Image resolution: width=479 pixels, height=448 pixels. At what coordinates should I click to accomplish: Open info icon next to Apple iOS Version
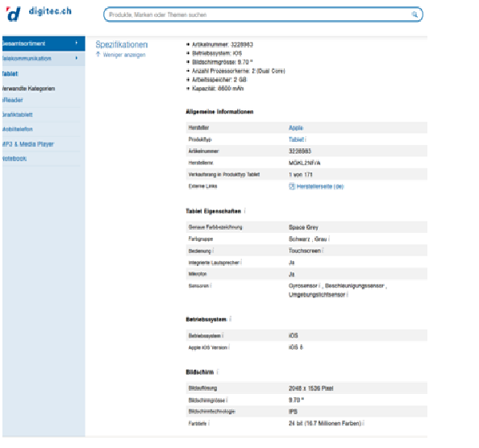(229, 347)
